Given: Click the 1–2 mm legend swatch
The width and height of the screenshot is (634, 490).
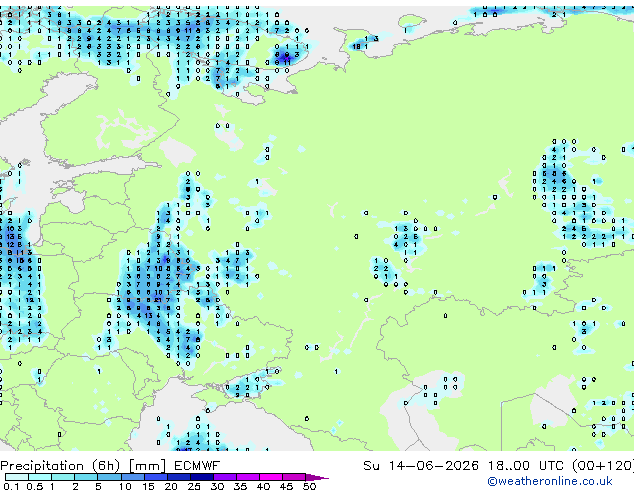Looking at the screenshot, I should click(63, 477).
